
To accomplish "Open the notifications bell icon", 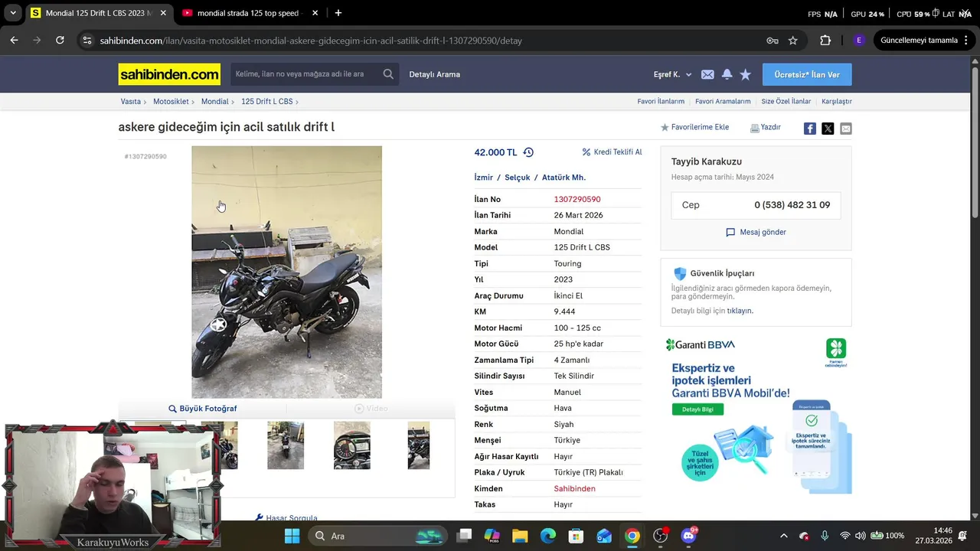I will point(727,74).
